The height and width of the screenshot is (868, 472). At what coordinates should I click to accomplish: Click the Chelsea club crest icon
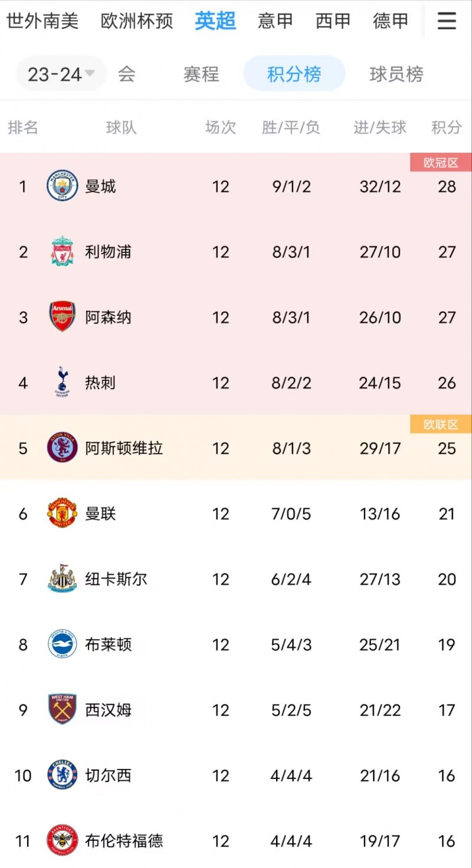[61, 775]
